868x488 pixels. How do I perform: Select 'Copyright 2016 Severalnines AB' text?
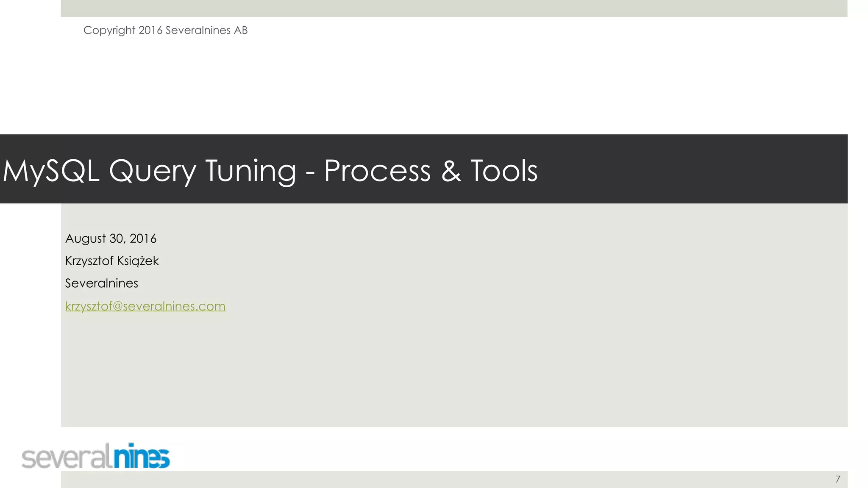pyautogui.click(x=165, y=30)
